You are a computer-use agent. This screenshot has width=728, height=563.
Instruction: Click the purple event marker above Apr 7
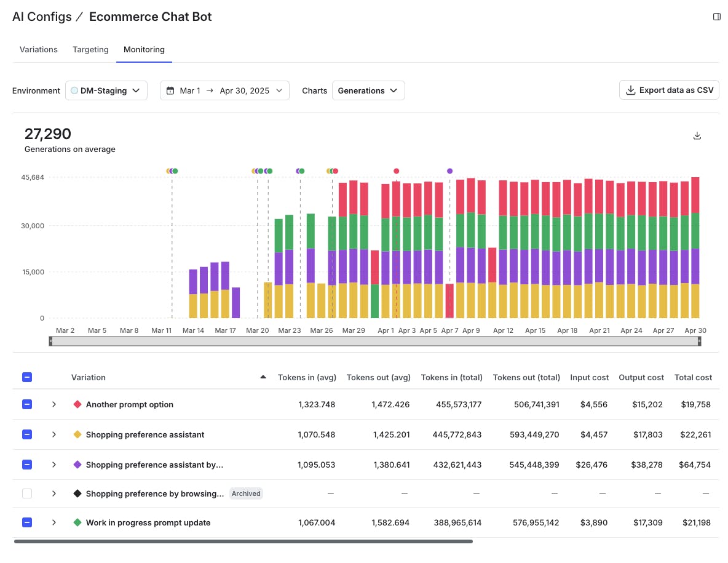449,171
